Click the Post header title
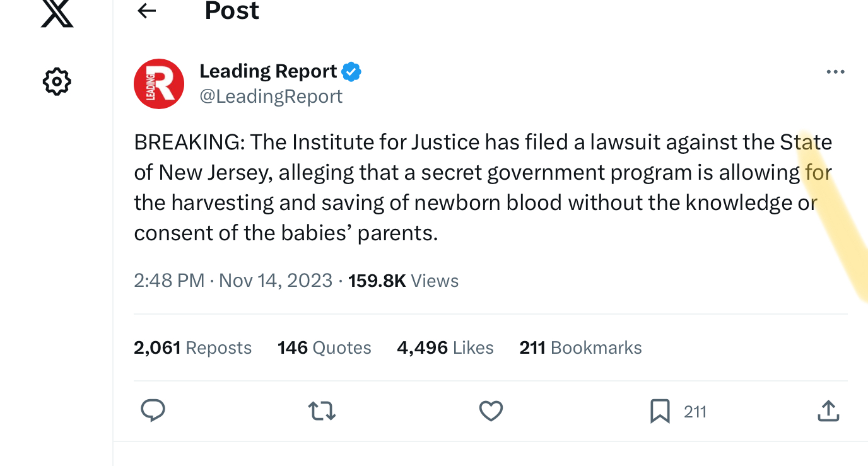Screen dimensions: 868x466 tap(232, 11)
